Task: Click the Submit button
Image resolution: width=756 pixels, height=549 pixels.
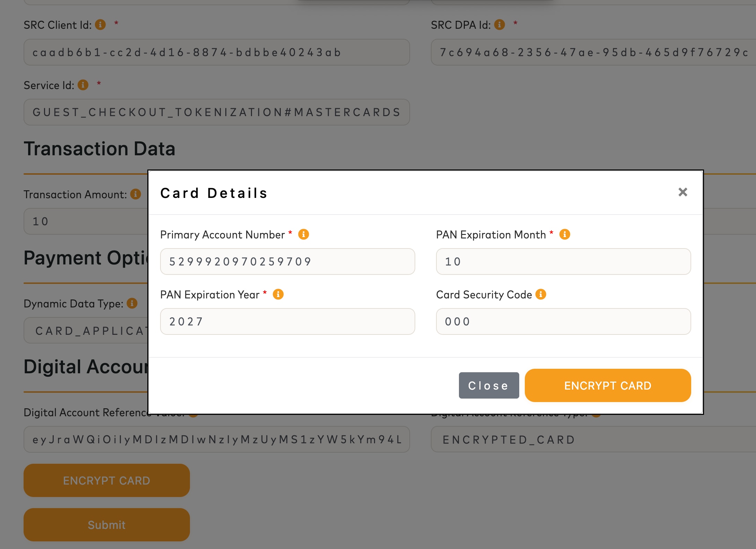Action: (107, 525)
